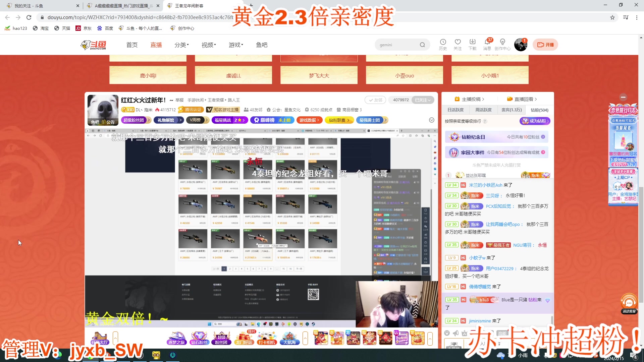The height and width of the screenshot is (362, 644).
Task: Open the 分类 dropdown menu
Action: click(181, 45)
